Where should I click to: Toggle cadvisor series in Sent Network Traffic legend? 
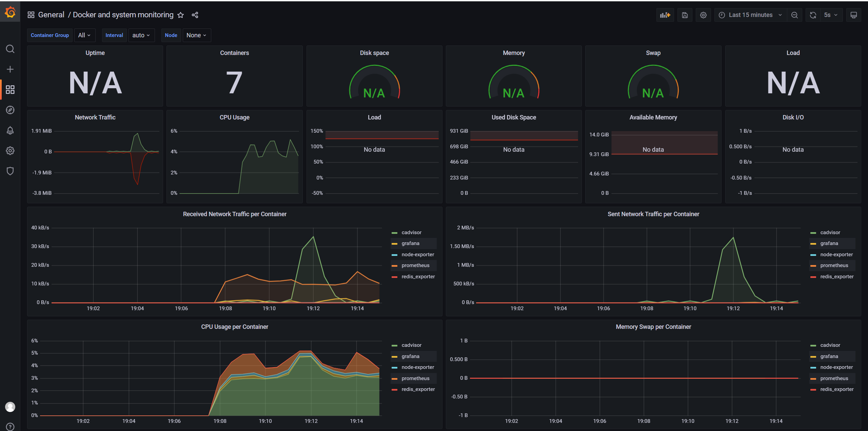click(830, 232)
